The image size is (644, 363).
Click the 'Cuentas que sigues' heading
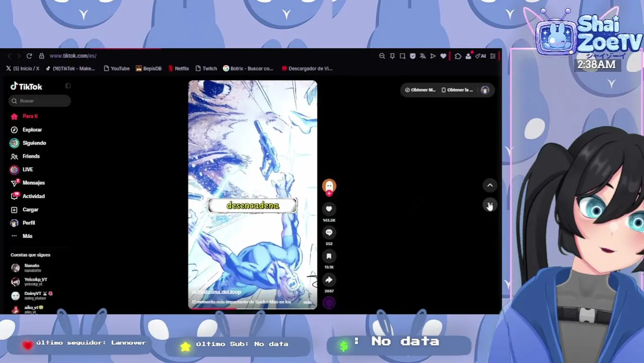30,255
